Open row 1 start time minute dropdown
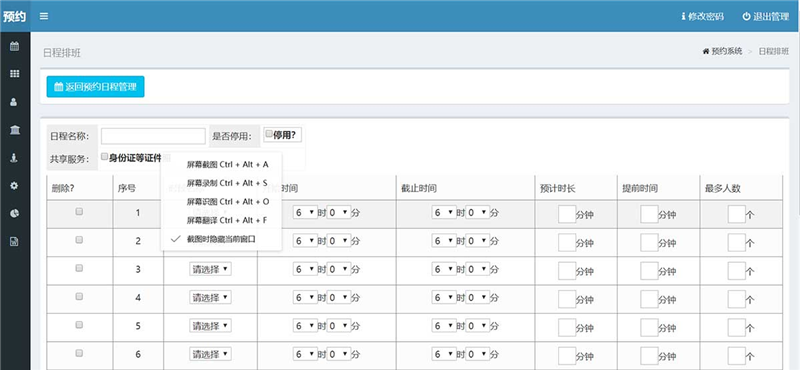800x370 pixels. click(339, 213)
